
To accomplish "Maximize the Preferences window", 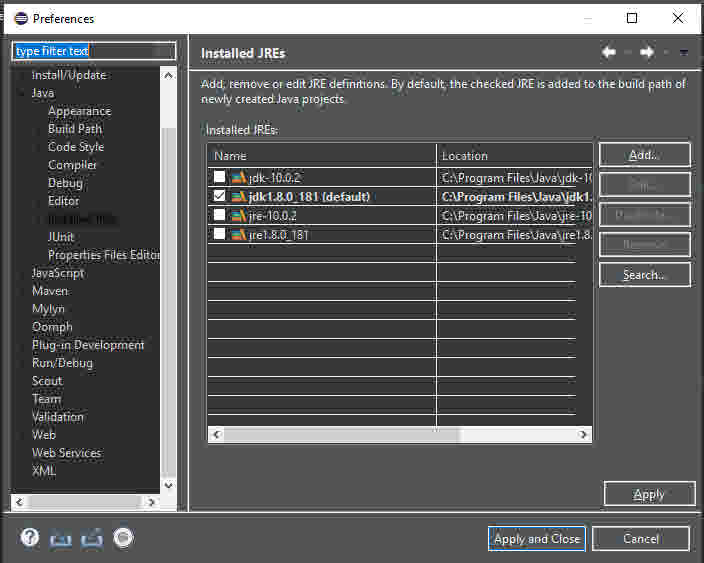I will click(x=632, y=18).
